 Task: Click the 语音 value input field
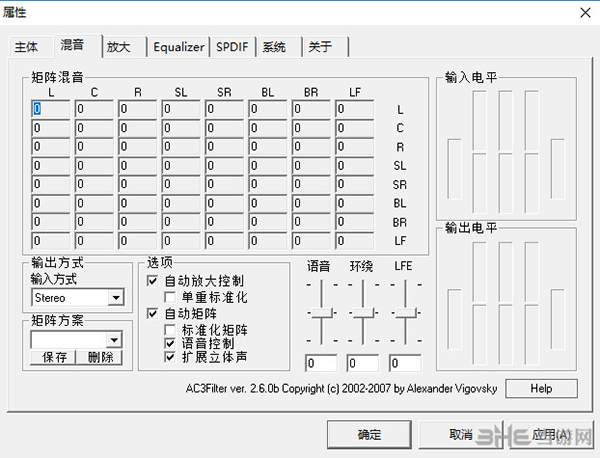point(321,363)
